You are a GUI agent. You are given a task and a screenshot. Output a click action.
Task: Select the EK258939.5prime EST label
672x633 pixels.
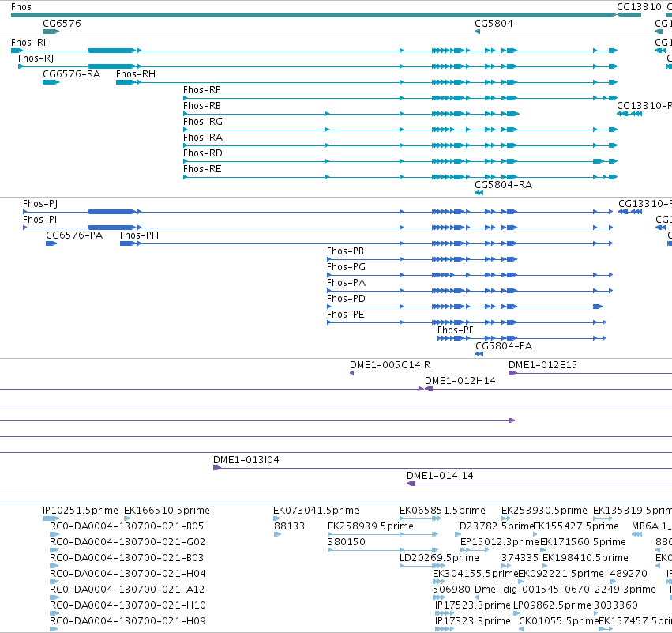(x=370, y=526)
